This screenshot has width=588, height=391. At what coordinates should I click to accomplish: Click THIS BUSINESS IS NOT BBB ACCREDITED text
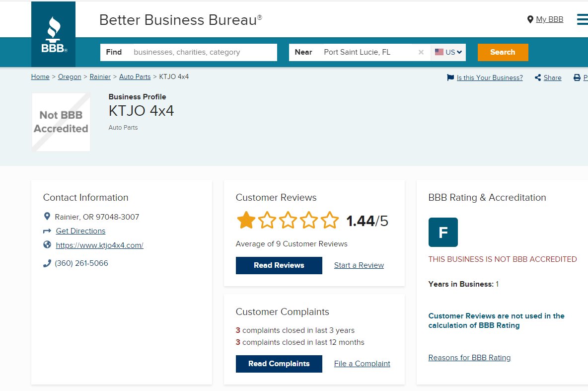point(503,259)
